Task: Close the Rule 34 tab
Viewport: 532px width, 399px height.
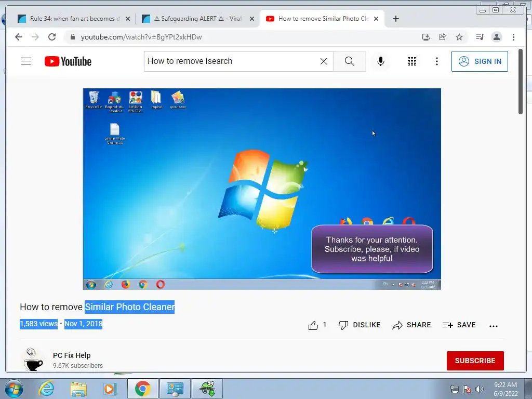Action: (128, 19)
